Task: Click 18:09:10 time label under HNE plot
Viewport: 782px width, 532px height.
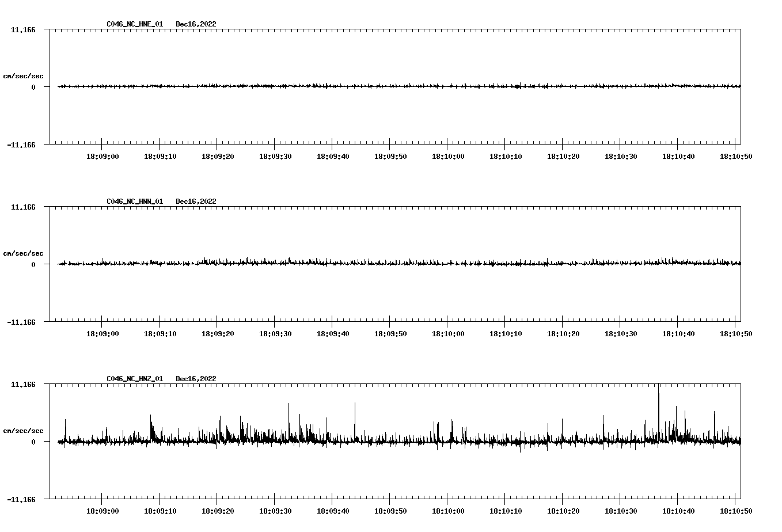Action: tap(160, 156)
